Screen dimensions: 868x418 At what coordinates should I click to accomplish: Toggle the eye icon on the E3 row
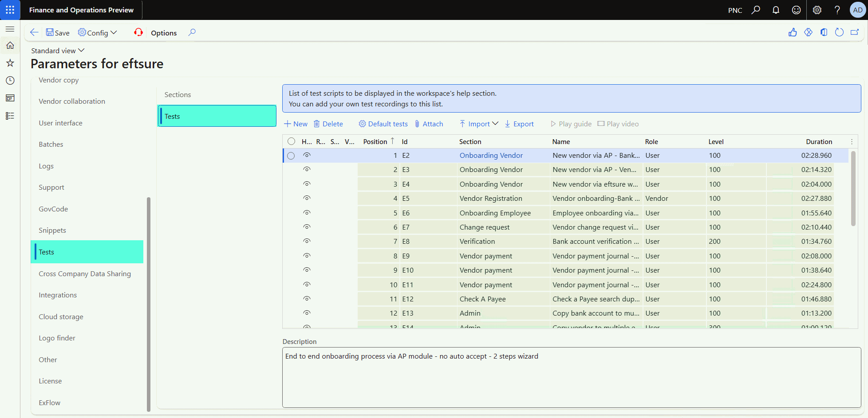tap(307, 169)
